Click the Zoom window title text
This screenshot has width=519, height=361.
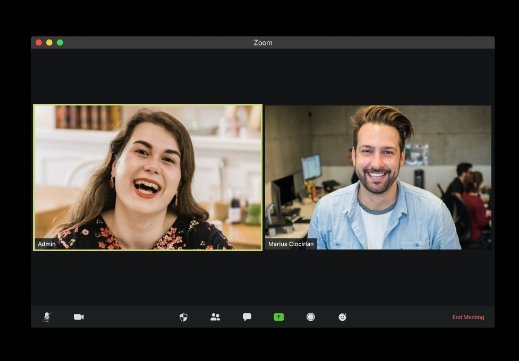tap(263, 43)
